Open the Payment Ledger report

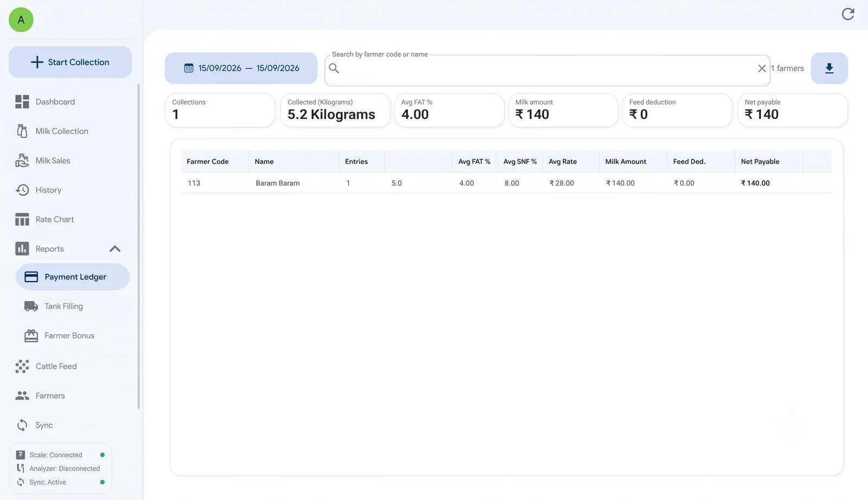(73, 277)
